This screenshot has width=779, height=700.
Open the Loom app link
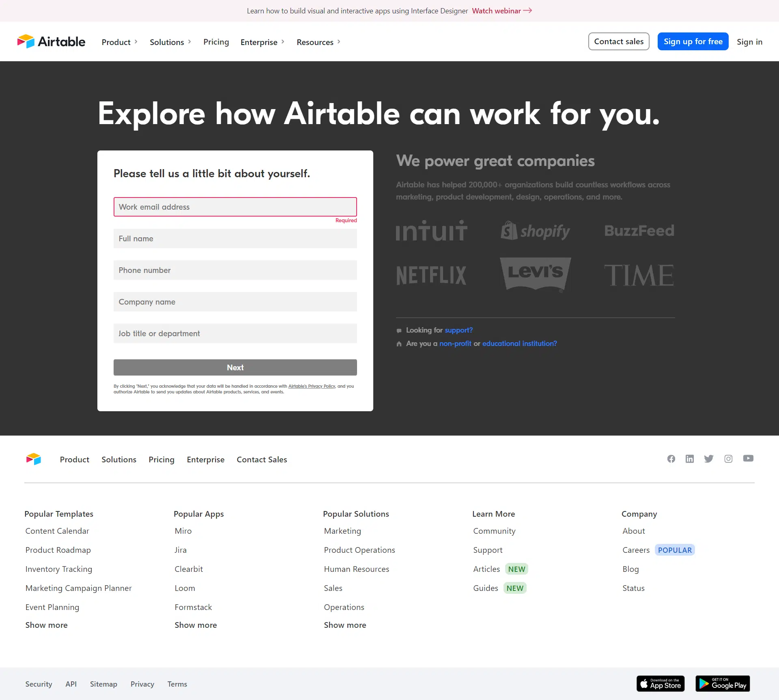185,588
